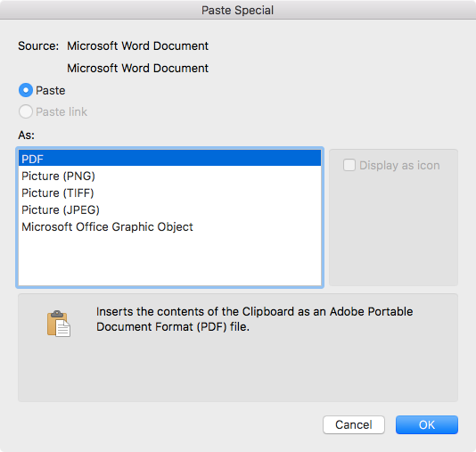
Task: Confirm with the OK button
Action: click(x=427, y=424)
